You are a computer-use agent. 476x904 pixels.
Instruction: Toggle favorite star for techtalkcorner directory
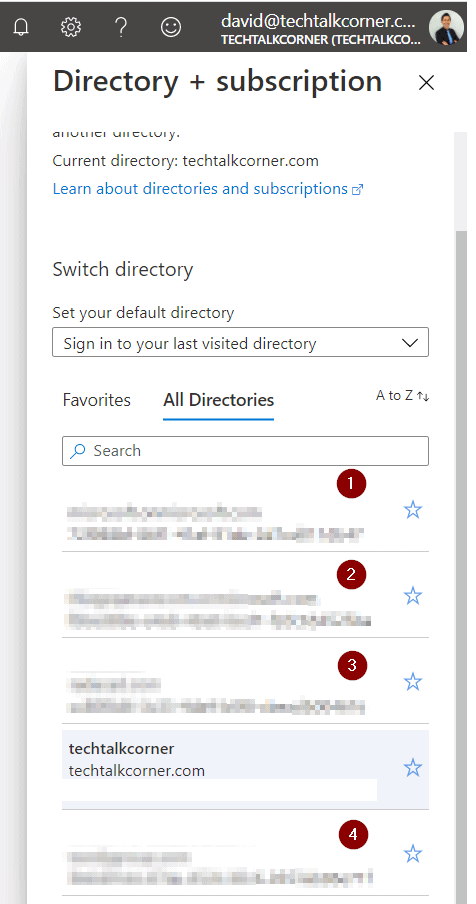[413, 768]
